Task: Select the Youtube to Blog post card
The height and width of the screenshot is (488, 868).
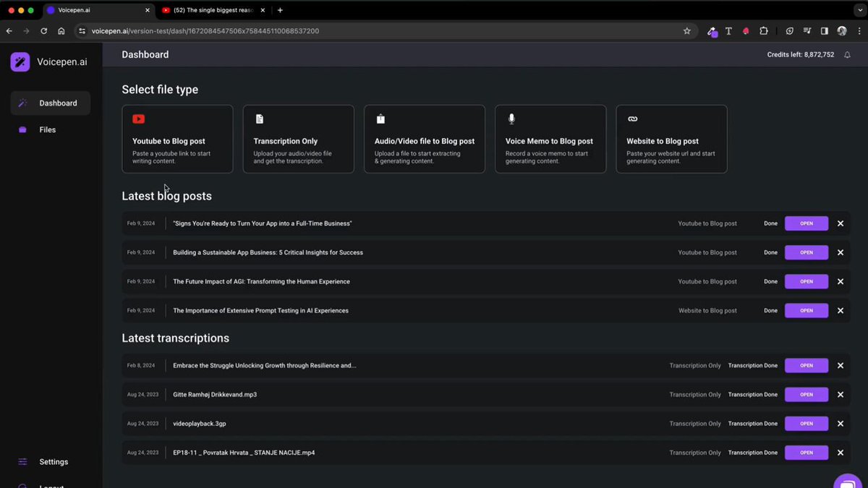Action: 177,139
